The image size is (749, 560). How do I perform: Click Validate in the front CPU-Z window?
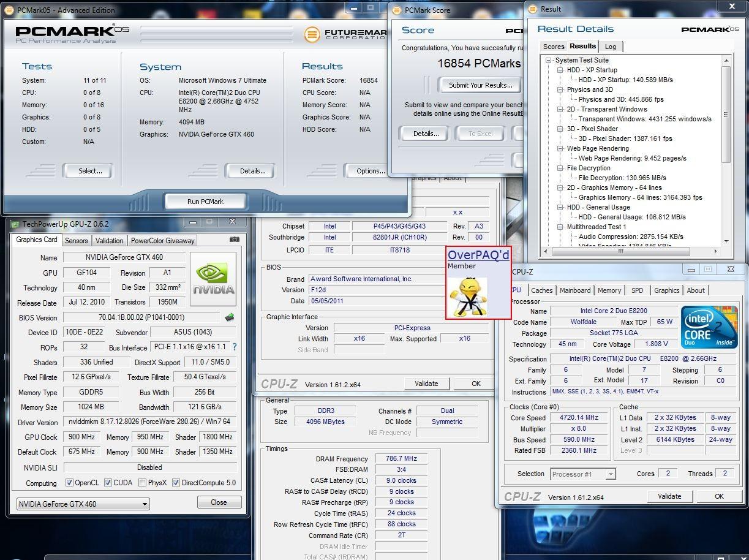(669, 496)
